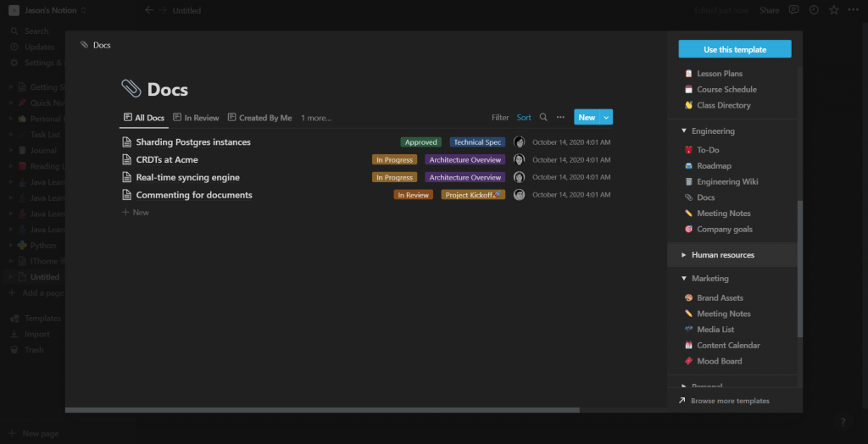The image size is (868, 444).
Task: Click the Technical Spec tag
Action: [477, 142]
